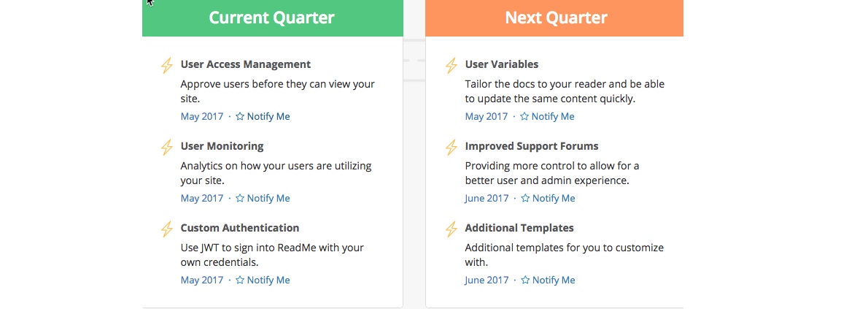The height and width of the screenshot is (309, 868).
Task: Click the Improved Support Forums heading
Action: (x=532, y=146)
